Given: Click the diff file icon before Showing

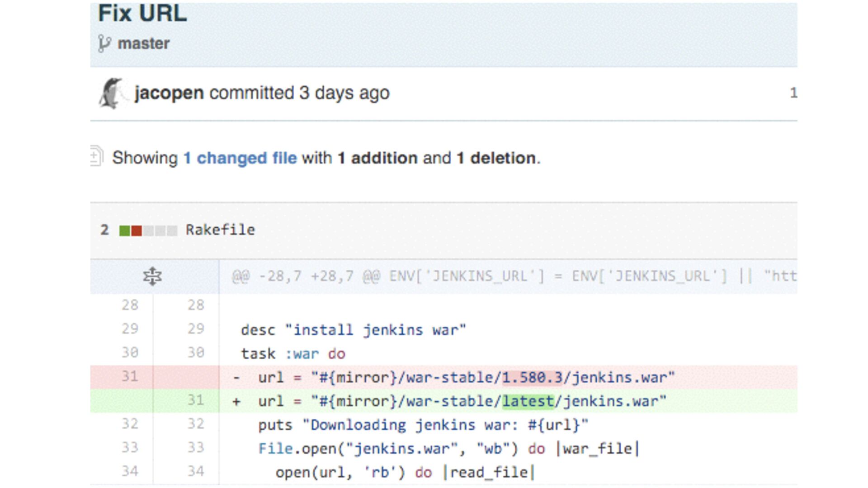Looking at the screenshot, I should tap(97, 156).
